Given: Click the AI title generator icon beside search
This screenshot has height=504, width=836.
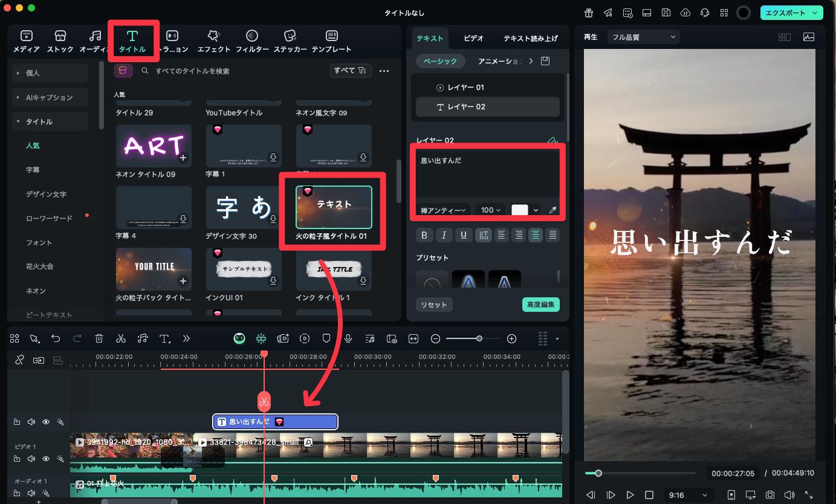Looking at the screenshot, I should coord(123,71).
